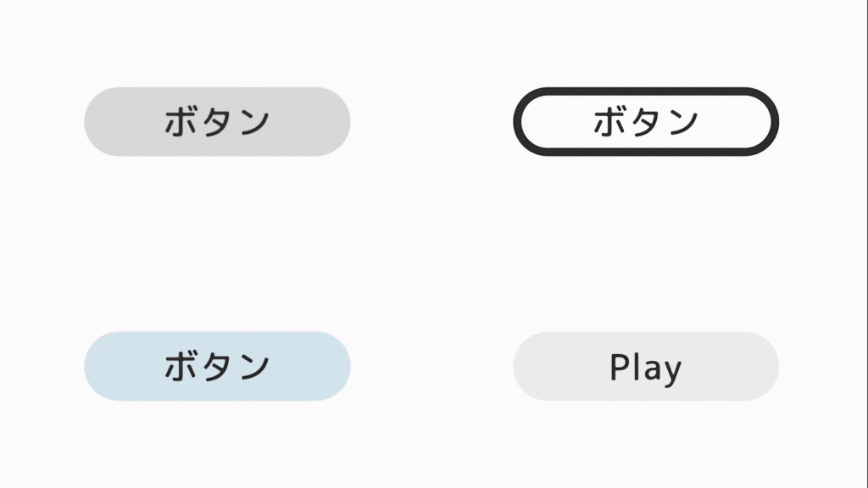
Task: Tap the pale blue pill button
Action: (217, 366)
